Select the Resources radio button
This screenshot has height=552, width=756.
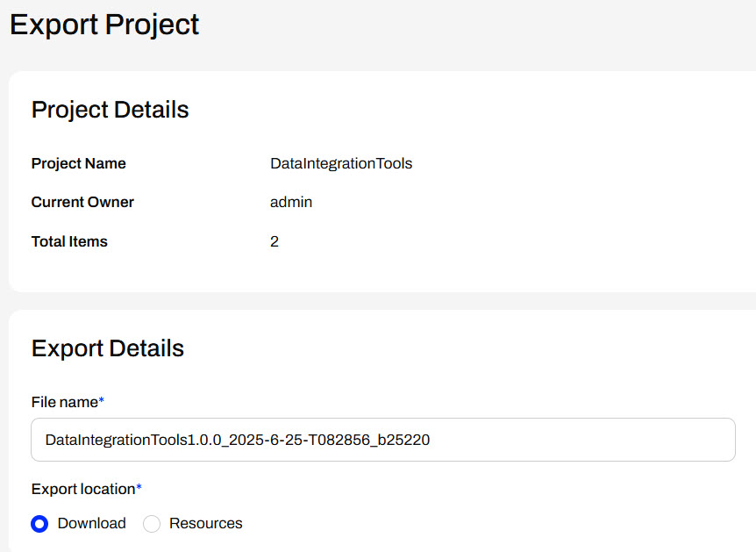pos(152,524)
